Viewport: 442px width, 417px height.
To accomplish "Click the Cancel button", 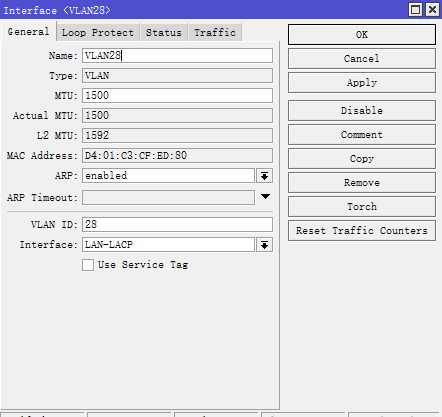I will pyautogui.click(x=362, y=59).
